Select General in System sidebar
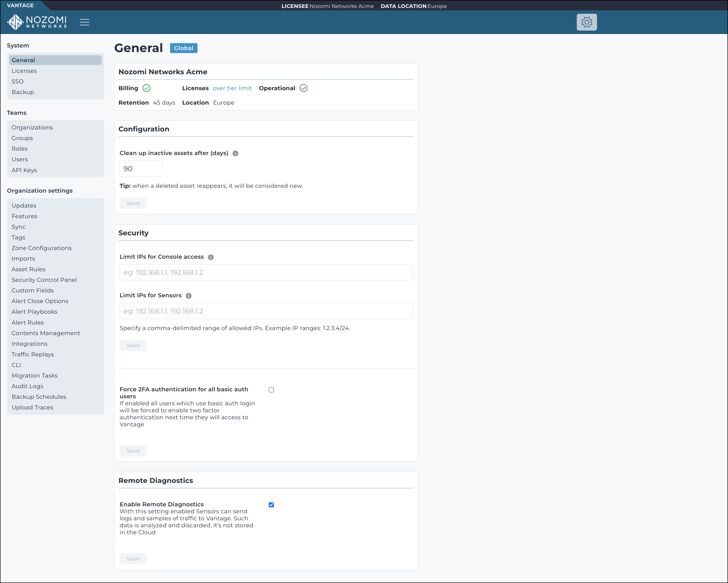728x583 pixels. coord(55,60)
